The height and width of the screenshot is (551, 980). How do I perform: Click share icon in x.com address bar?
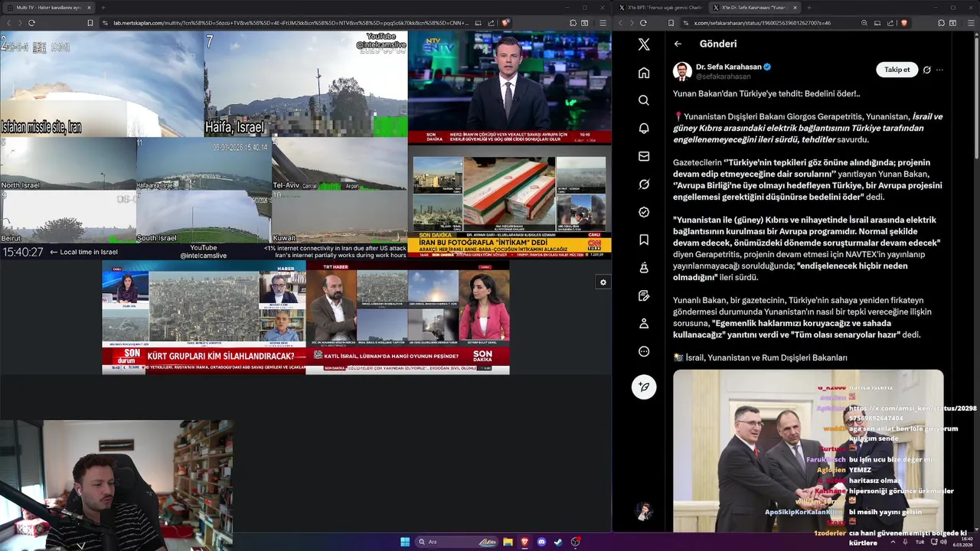click(x=890, y=23)
